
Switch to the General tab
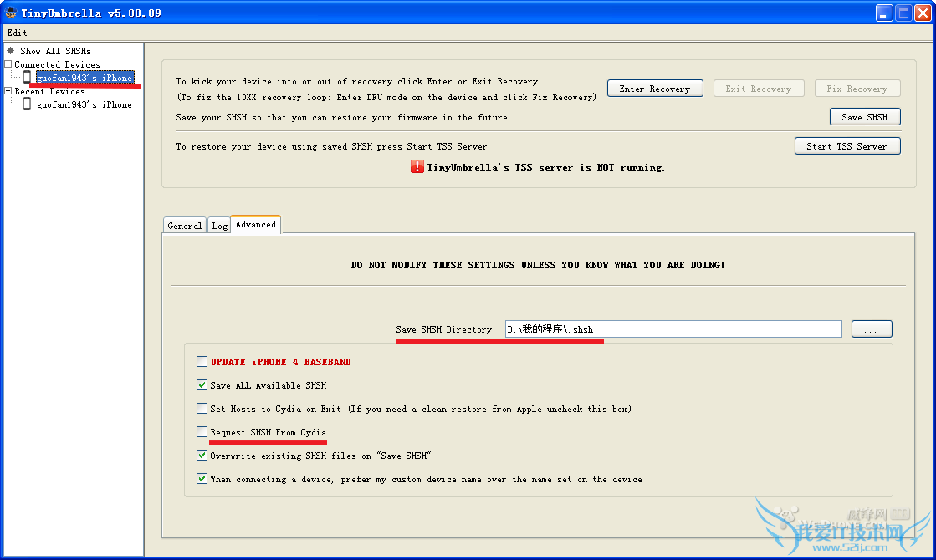pyautogui.click(x=185, y=226)
